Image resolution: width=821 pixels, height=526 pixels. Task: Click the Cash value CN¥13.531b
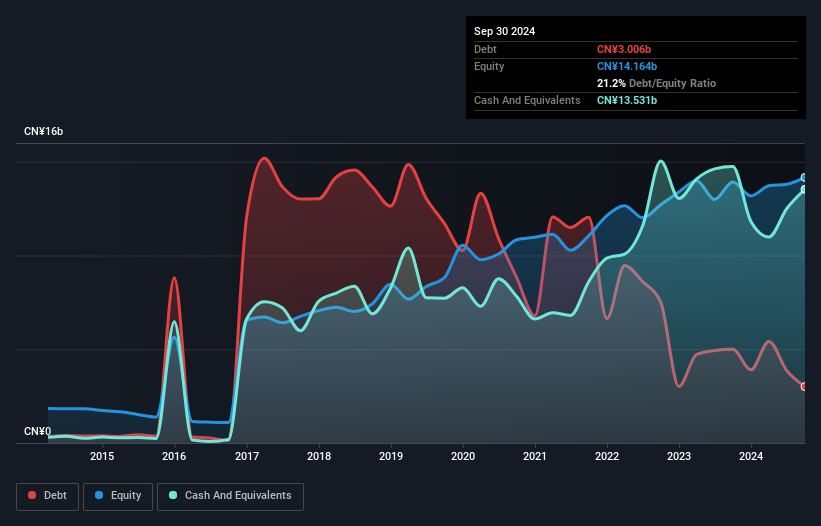pyautogui.click(x=627, y=100)
